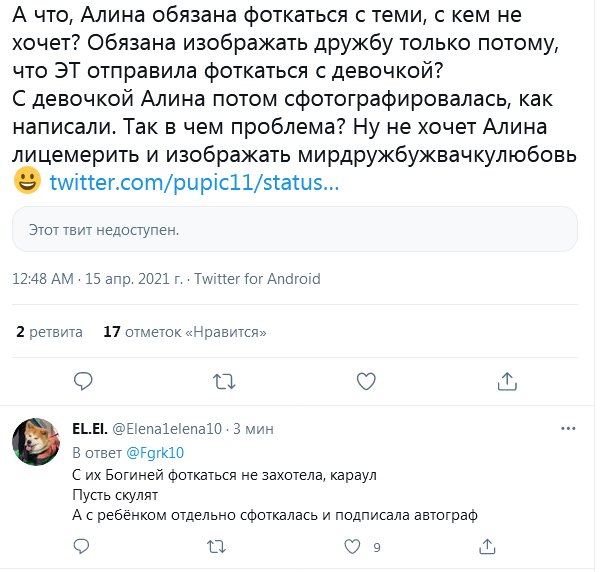
Task: Like EL.El.'s reply with 9 likes
Action: 351,547
